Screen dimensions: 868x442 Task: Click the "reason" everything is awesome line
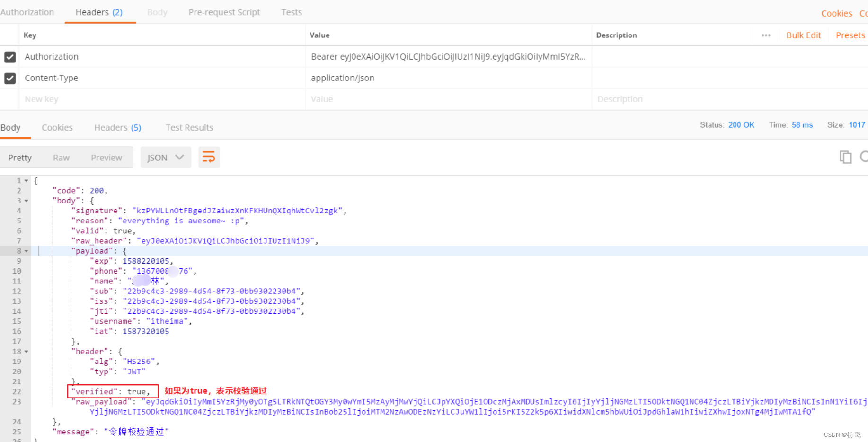tap(159, 221)
